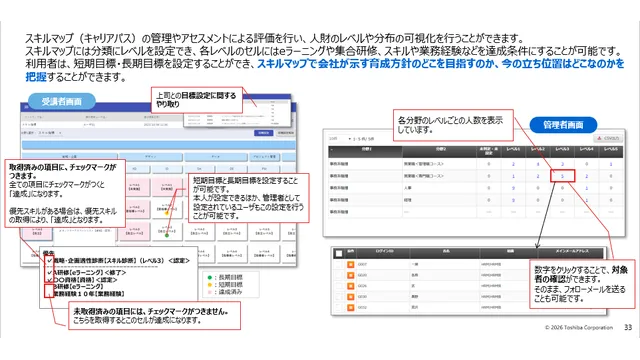Tick the select-all checkbox in user list header
Viewport: 640px width, 360px height.
338,253
